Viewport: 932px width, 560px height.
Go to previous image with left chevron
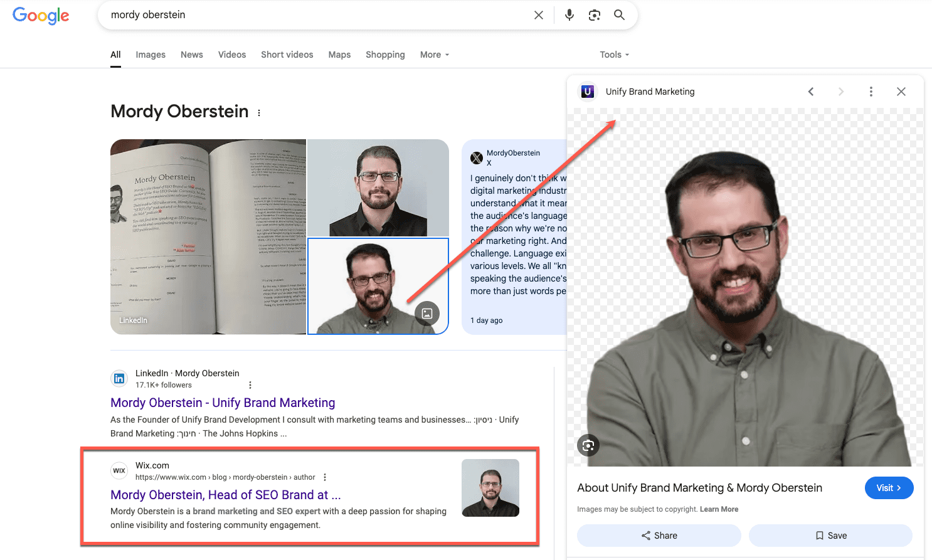811,92
